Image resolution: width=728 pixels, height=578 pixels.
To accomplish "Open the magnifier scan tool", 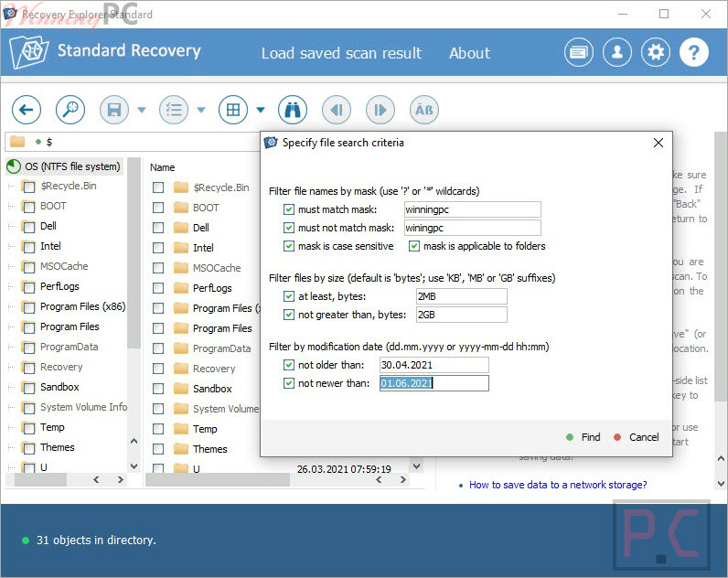I will click(x=70, y=110).
